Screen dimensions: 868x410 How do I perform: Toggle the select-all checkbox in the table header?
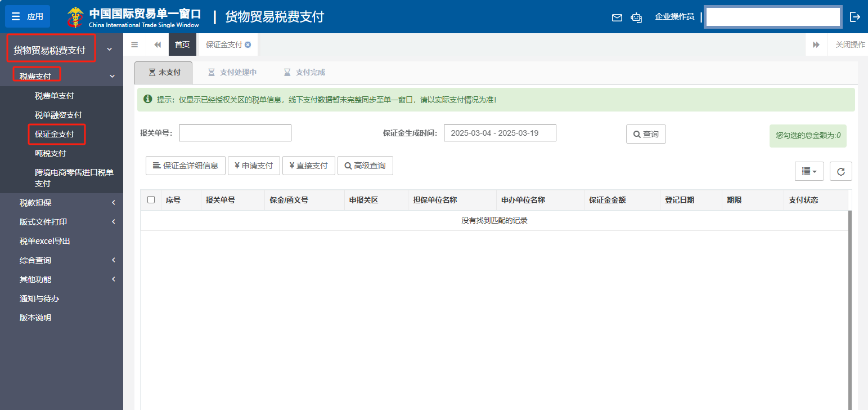(x=151, y=199)
